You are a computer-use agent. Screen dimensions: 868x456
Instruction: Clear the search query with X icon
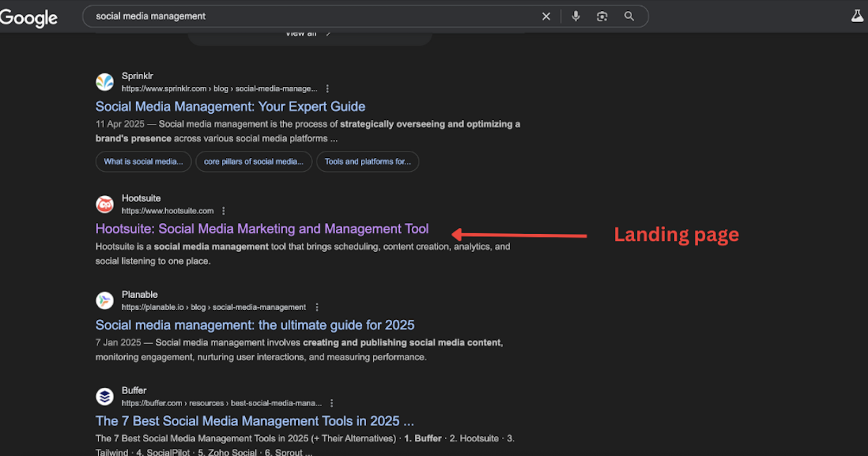point(546,16)
